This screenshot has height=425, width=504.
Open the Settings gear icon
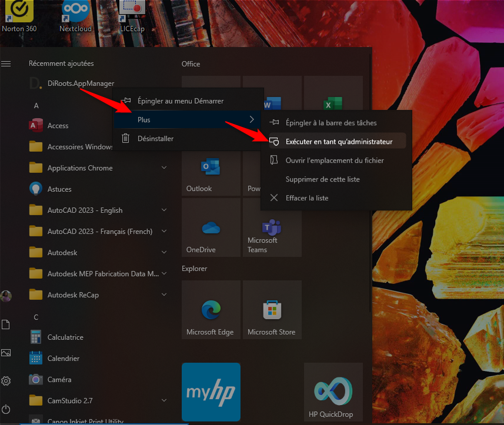tap(6, 380)
